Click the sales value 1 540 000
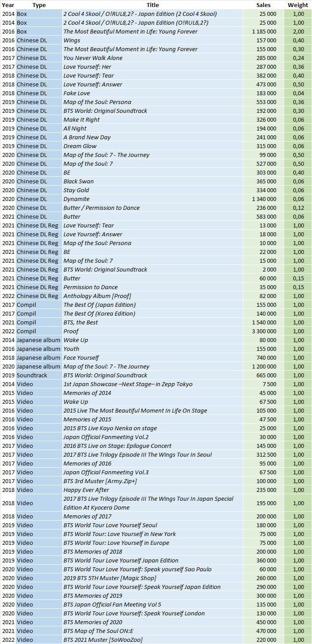 (264, 322)
